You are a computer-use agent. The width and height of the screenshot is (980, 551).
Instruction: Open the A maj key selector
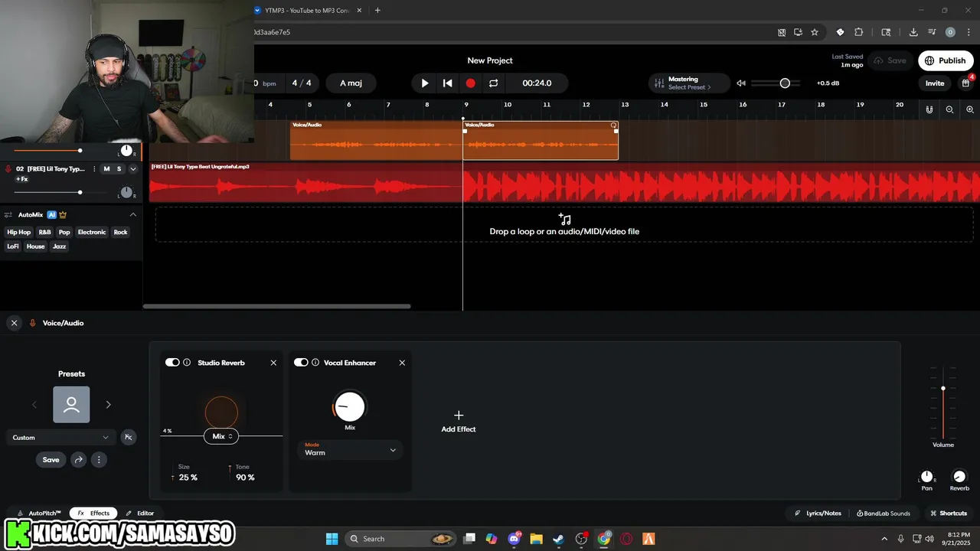pyautogui.click(x=351, y=83)
